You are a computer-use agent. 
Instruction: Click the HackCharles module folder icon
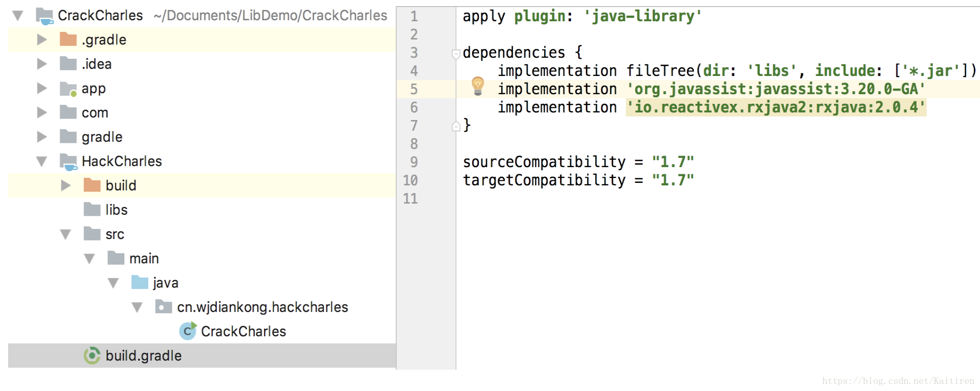coord(68,162)
